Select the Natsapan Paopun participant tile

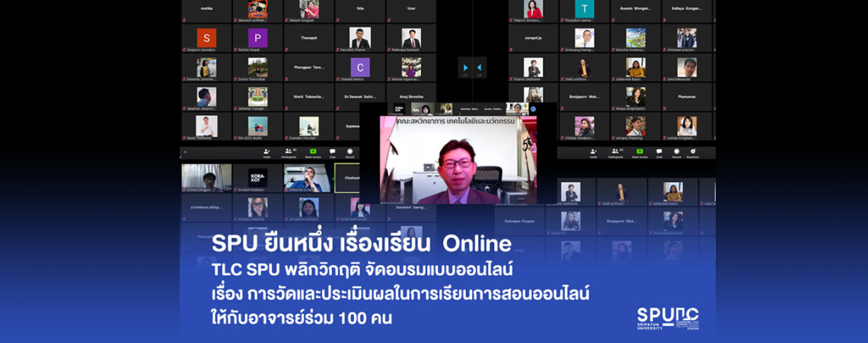(520, 222)
